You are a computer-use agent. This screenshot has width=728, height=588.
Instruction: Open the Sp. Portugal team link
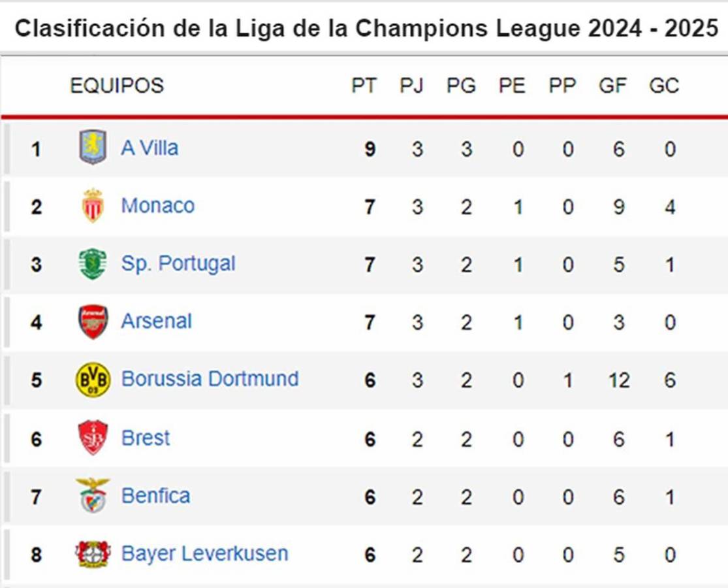[x=178, y=263]
